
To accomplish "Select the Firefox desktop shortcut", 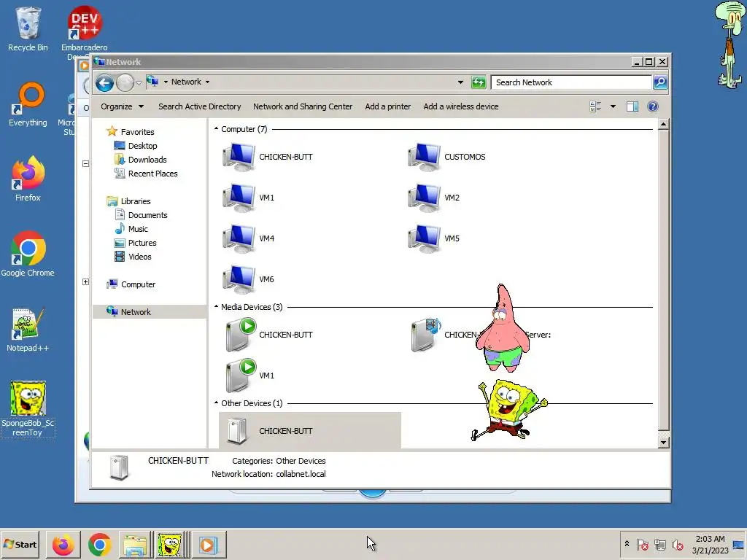I will (x=28, y=179).
